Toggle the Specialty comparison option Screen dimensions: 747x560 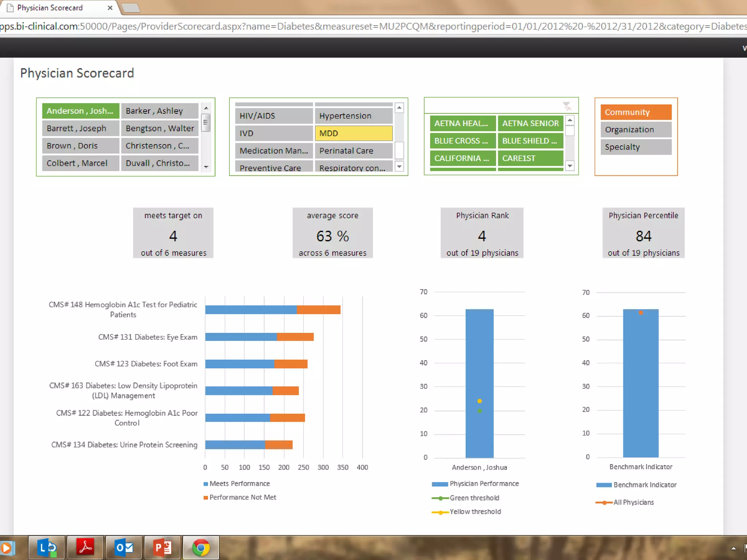(636, 147)
